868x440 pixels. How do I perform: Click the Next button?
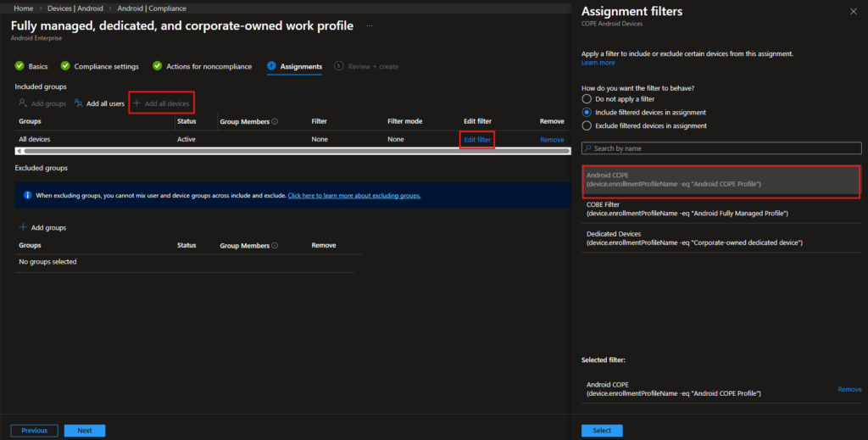coord(85,430)
